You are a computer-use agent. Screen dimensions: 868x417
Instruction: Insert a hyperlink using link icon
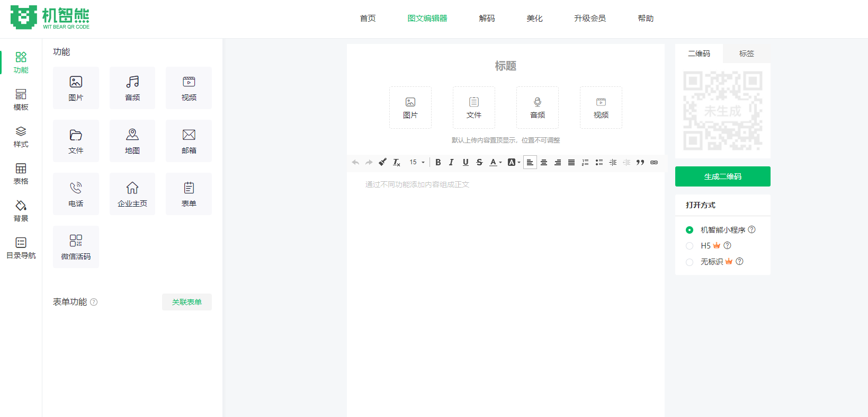pyautogui.click(x=654, y=163)
